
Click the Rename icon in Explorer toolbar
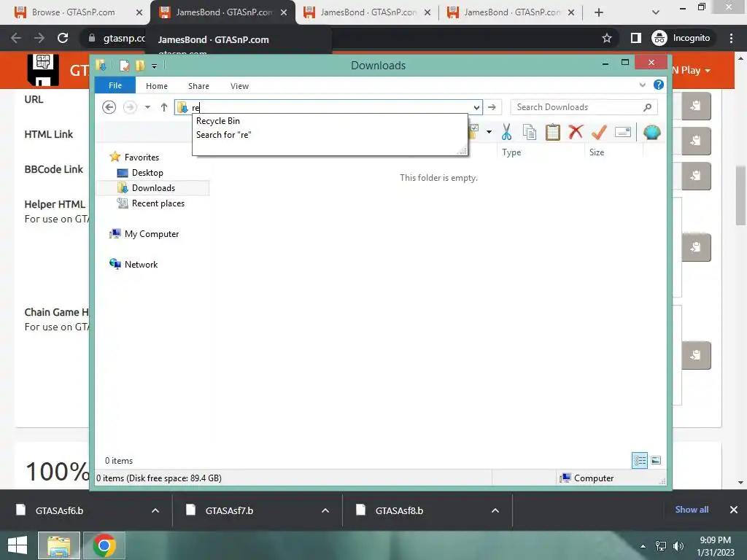click(x=623, y=132)
